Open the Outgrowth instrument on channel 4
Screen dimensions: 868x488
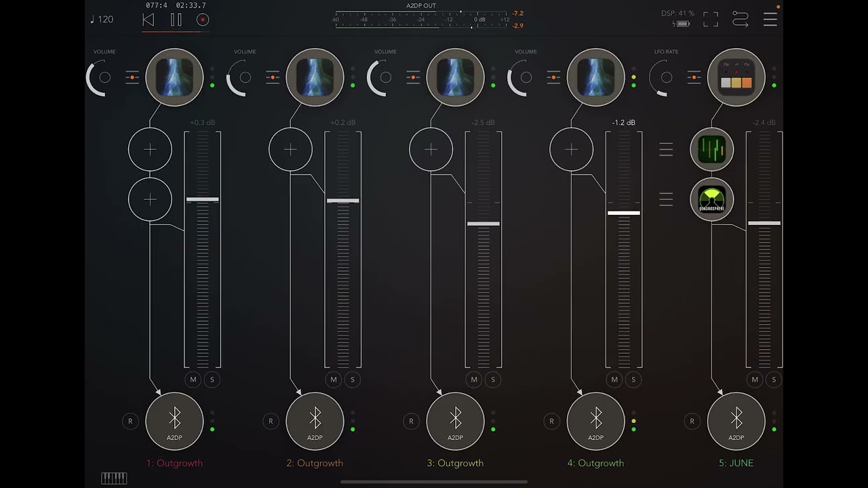(595, 77)
